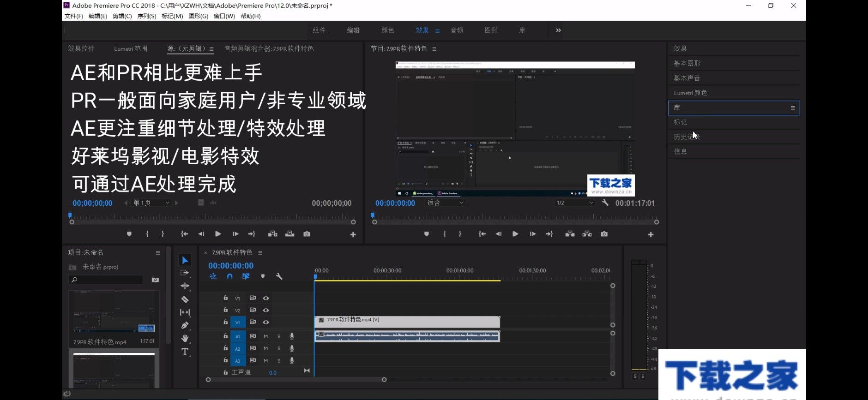
Task: Show more workspaces via double chevron
Action: (x=558, y=30)
